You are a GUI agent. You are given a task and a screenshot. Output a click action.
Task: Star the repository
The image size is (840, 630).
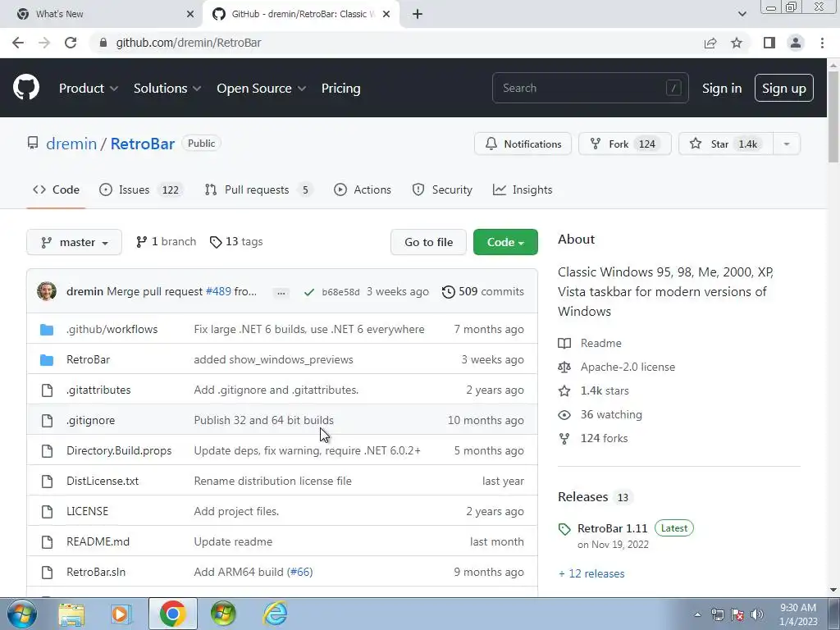pyautogui.click(x=726, y=144)
